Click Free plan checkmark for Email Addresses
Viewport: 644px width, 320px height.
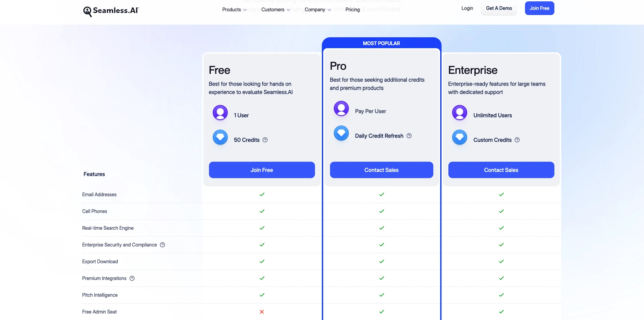click(x=262, y=194)
